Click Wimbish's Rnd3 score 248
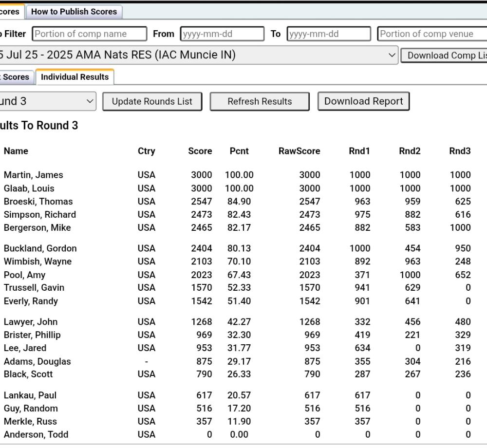Screen dimensions: 487x448 click(463, 261)
